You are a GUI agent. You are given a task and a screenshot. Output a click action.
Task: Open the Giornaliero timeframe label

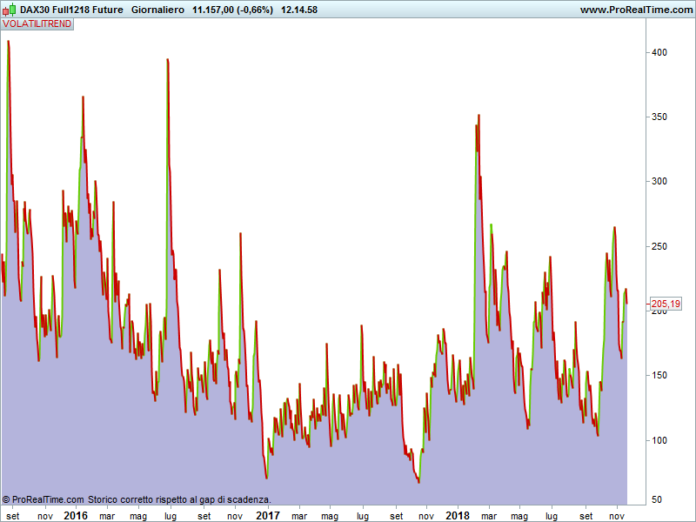pyautogui.click(x=158, y=10)
